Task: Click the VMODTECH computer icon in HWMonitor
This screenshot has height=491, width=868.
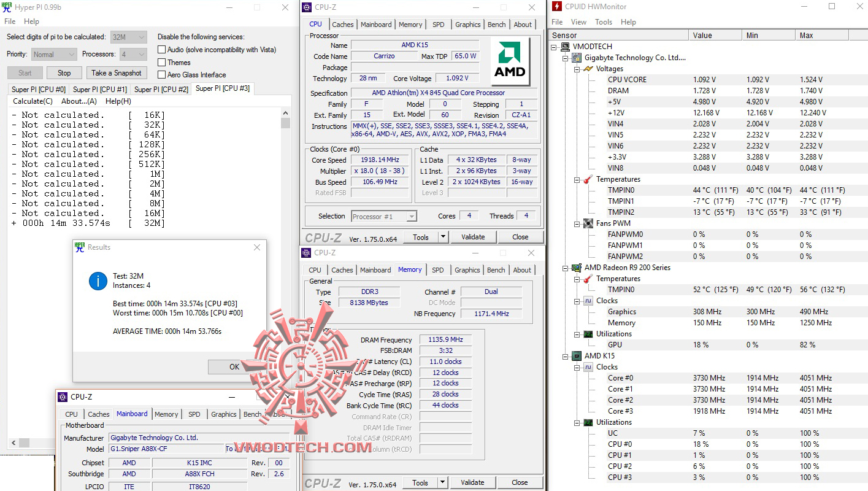Action: pyautogui.click(x=566, y=47)
